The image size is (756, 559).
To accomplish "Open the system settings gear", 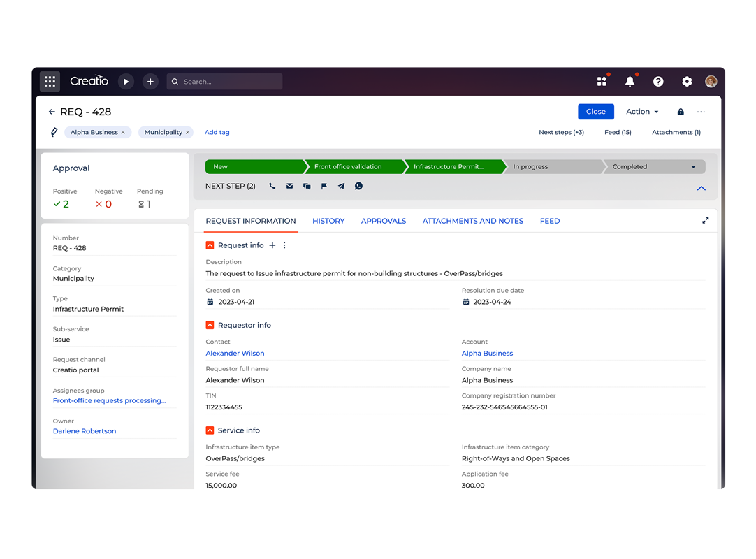I will click(x=687, y=82).
